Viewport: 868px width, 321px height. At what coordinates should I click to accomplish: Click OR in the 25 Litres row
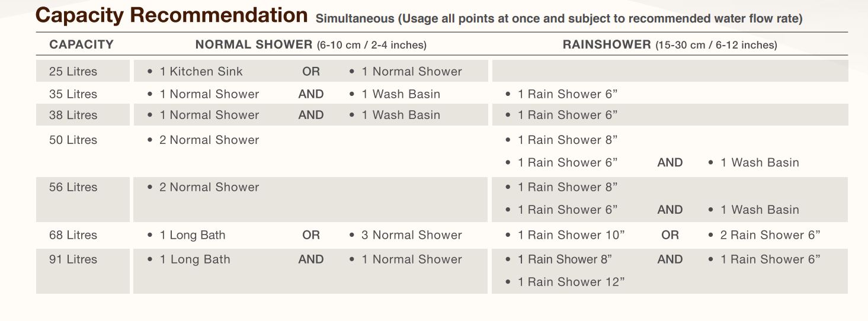click(311, 72)
